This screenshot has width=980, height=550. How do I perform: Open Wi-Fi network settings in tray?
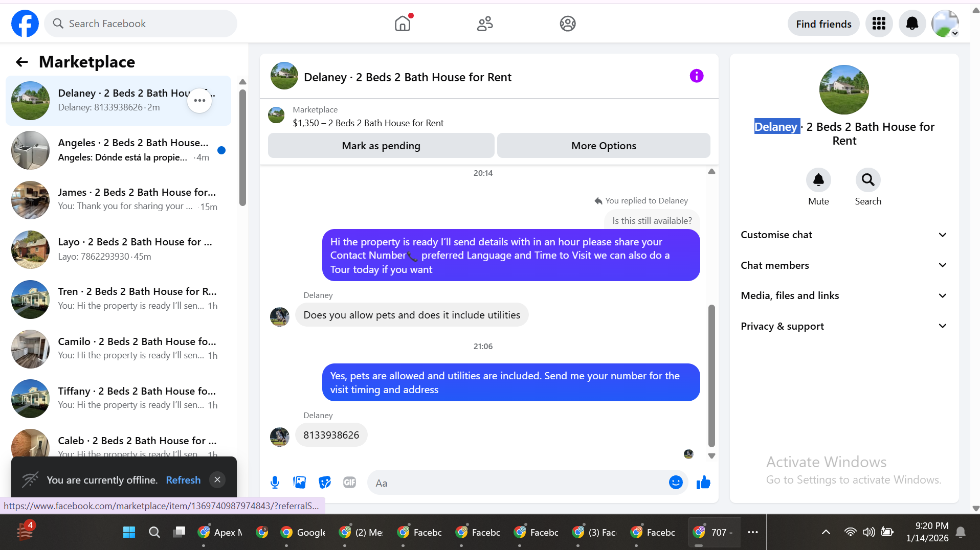click(x=850, y=532)
